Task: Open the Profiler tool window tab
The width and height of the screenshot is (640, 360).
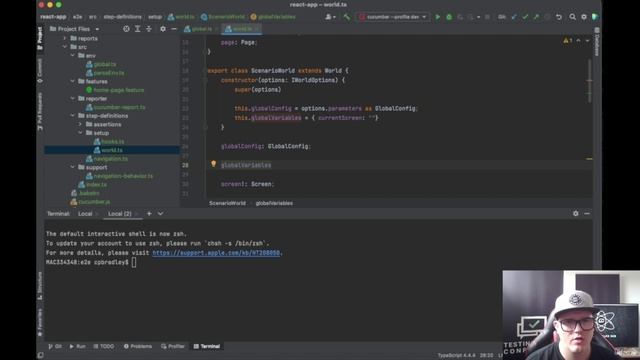Action: [x=173, y=346]
